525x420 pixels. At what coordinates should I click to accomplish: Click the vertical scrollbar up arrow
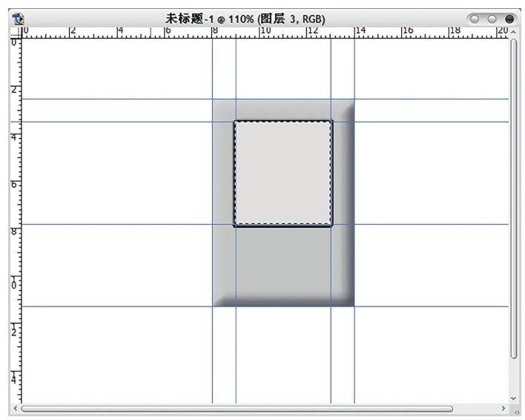coord(513,32)
